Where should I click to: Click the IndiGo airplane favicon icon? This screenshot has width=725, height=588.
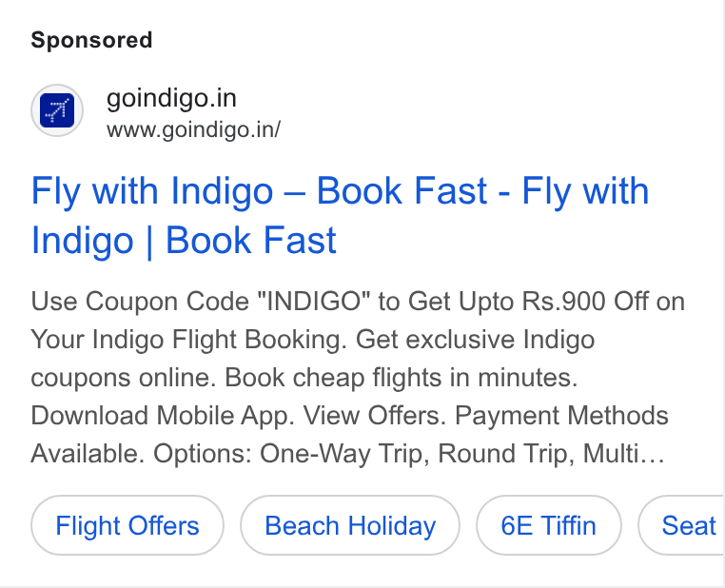pos(57,110)
